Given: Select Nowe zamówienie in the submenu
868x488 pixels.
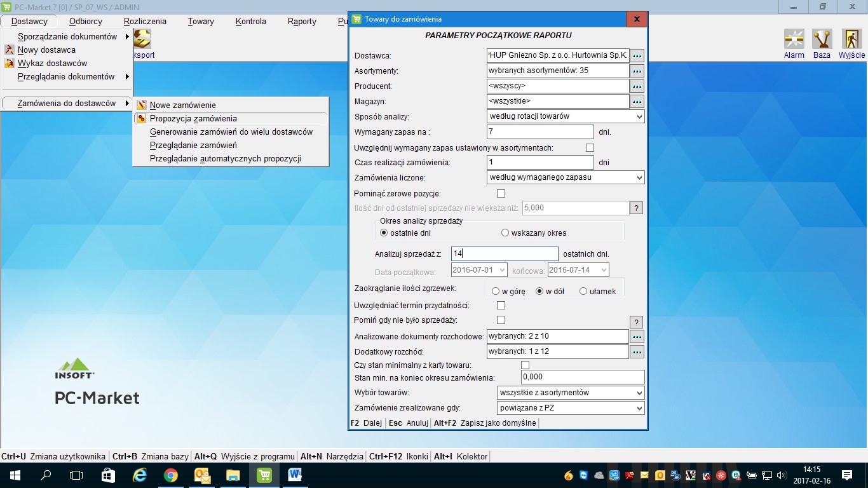Looking at the screenshot, I should (182, 105).
